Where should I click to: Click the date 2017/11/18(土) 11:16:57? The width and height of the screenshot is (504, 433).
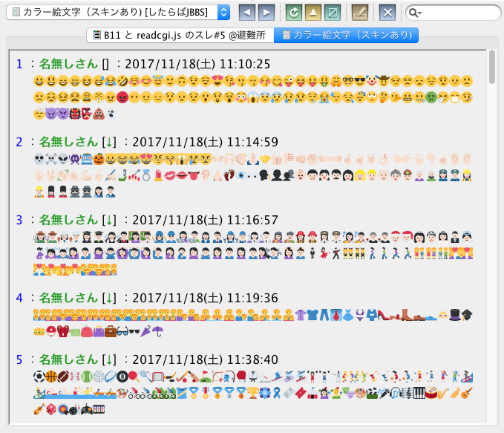205,220
